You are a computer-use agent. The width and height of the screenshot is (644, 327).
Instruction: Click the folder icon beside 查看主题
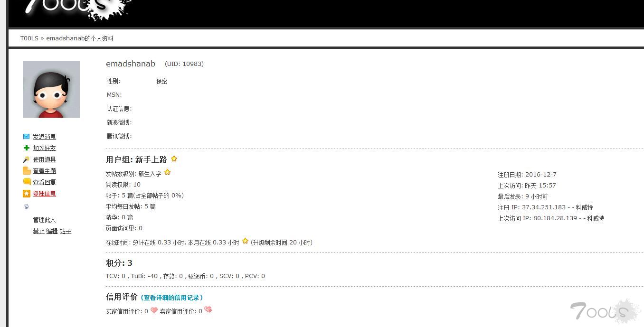click(x=27, y=171)
